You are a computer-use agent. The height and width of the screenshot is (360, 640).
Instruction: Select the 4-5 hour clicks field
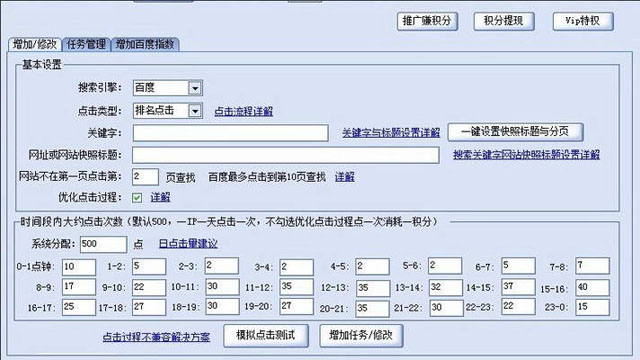tap(372, 266)
